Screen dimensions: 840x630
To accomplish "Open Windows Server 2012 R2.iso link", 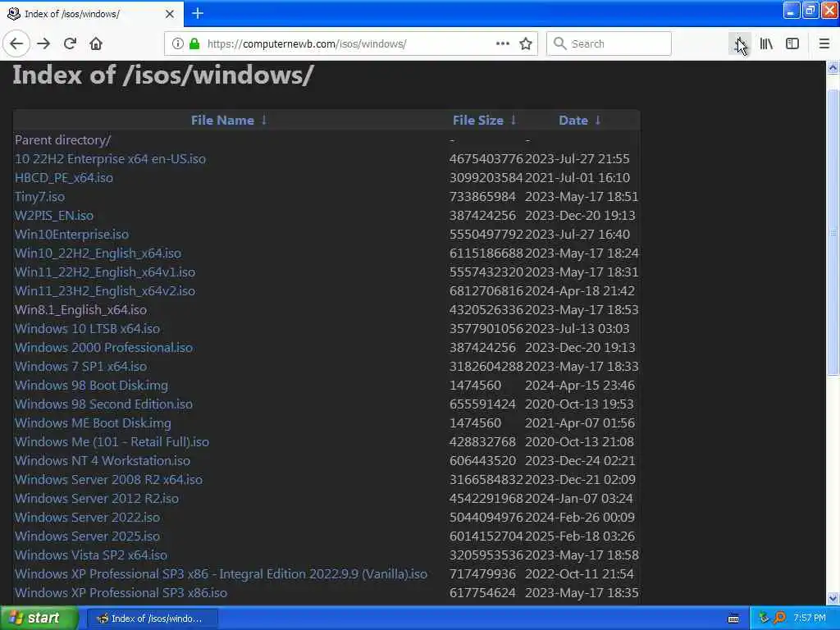I will (97, 498).
